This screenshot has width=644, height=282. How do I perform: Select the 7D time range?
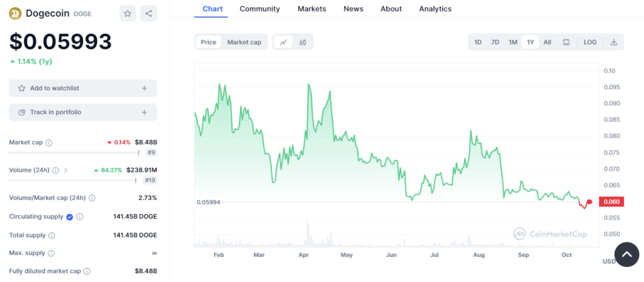tap(495, 42)
